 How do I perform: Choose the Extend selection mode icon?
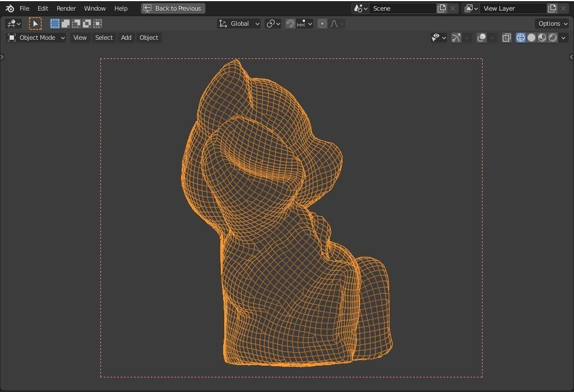pyautogui.click(x=66, y=24)
